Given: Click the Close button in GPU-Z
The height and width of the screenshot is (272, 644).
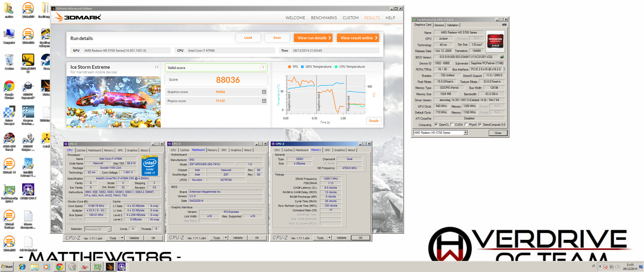Looking at the screenshot, I should point(498,133).
